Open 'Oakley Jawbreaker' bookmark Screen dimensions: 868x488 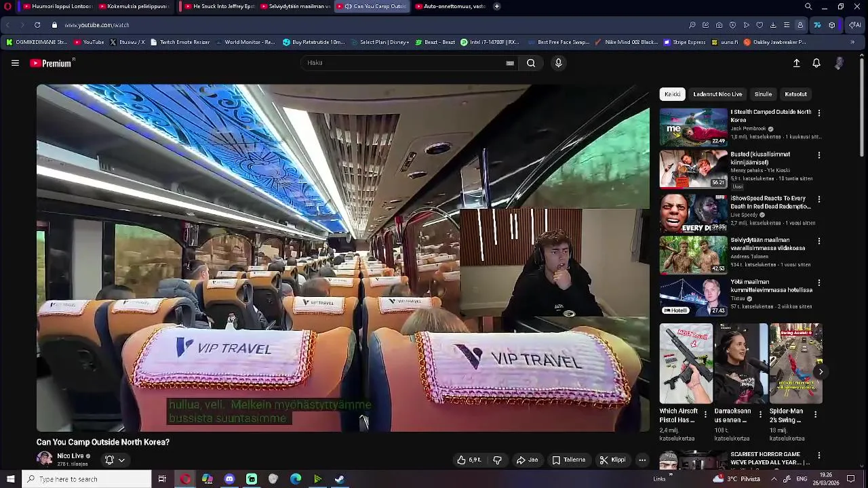point(774,42)
